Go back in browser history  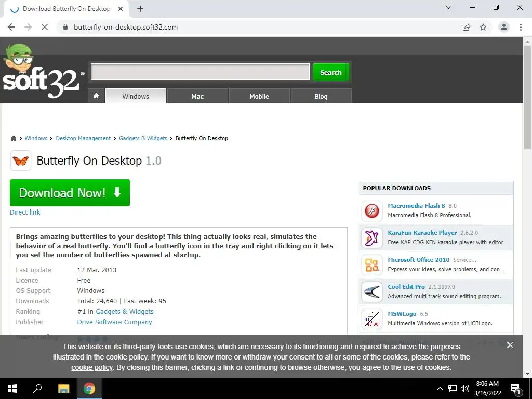(11, 27)
